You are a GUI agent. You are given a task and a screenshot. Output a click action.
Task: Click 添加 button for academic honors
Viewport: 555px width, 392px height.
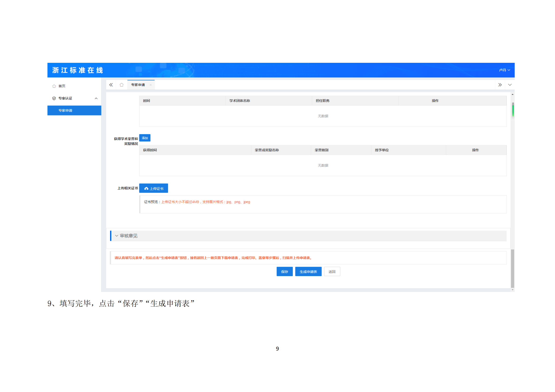[x=145, y=138]
